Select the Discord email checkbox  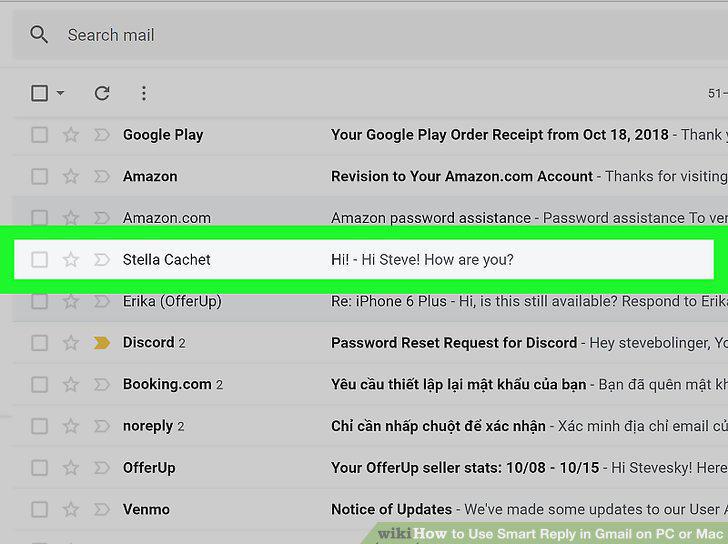tap(39, 343)
